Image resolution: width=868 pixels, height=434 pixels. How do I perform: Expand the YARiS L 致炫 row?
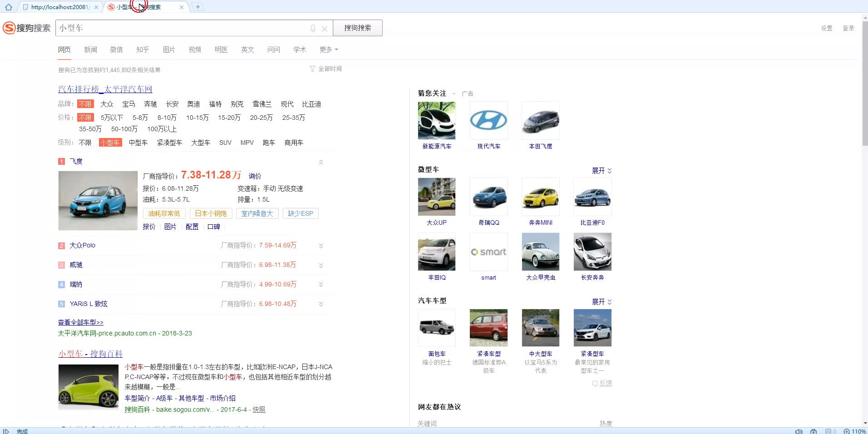tap(321, 304)
